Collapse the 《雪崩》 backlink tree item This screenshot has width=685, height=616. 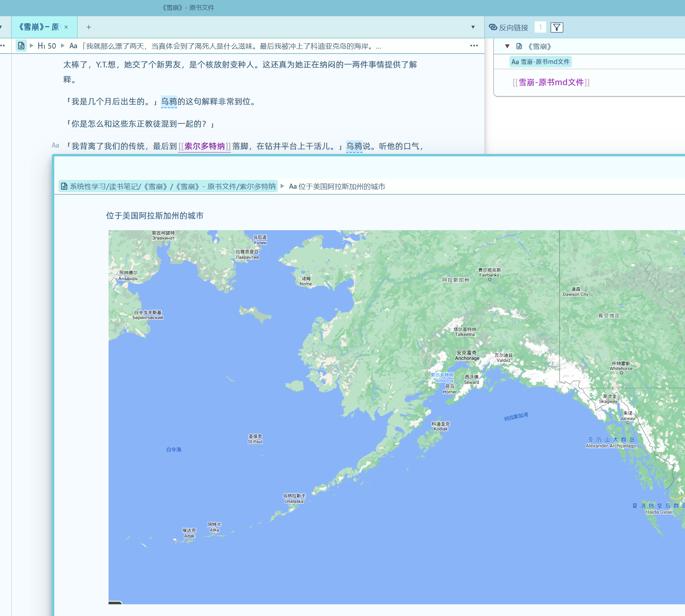(x=507, y=46)
